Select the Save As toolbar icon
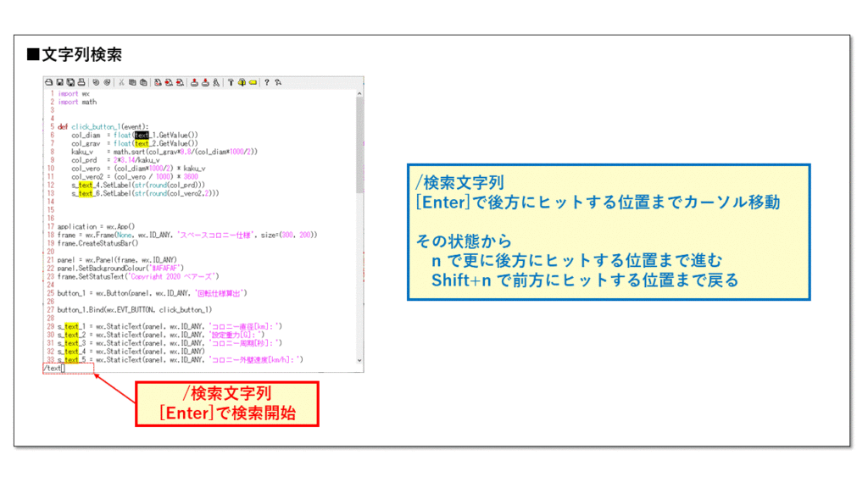Image resolution: width=868 pixels, height=488 pixels. point(70,81)
